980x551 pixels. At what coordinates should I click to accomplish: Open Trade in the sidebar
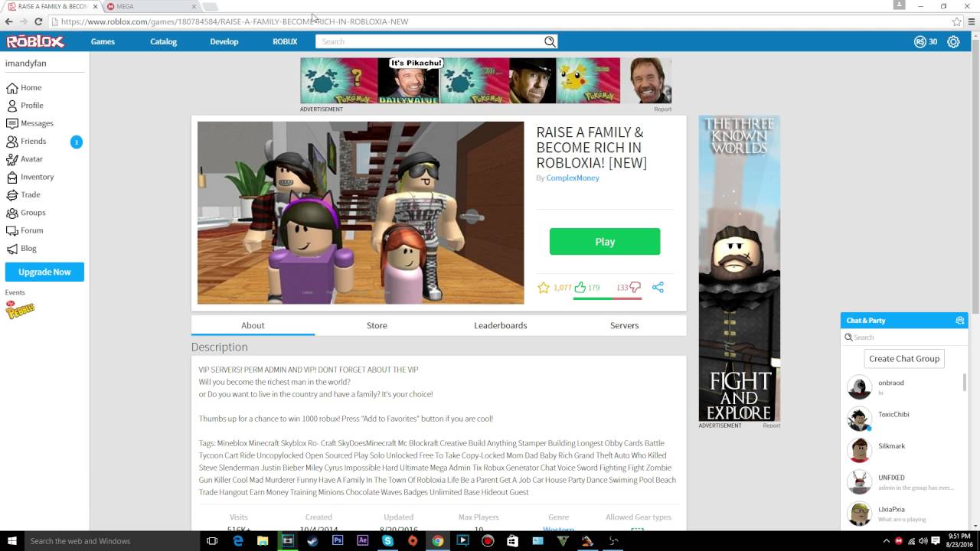pos(24,195)
